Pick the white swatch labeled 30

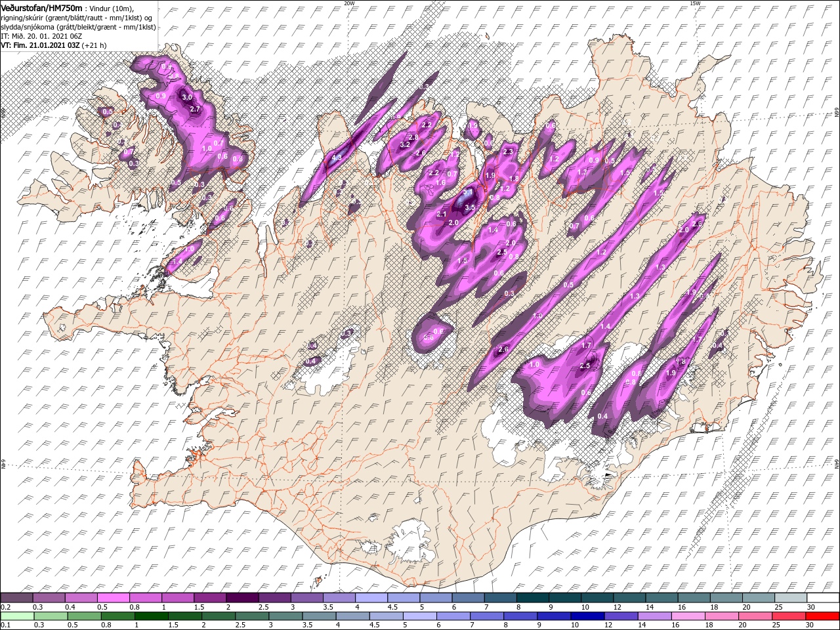pos(823,597)
